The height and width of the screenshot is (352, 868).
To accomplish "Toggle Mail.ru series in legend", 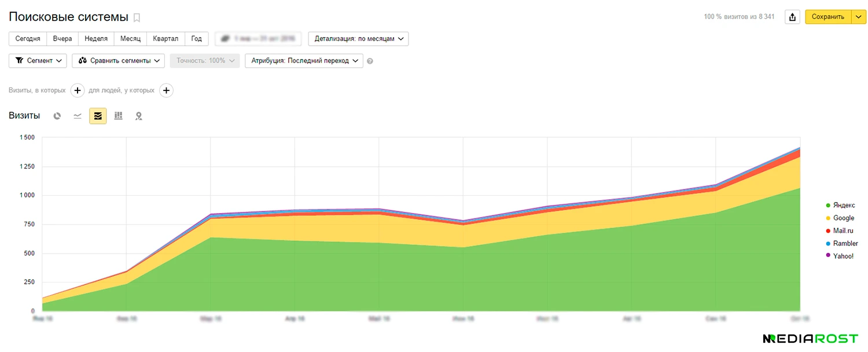I will [843, 231].
